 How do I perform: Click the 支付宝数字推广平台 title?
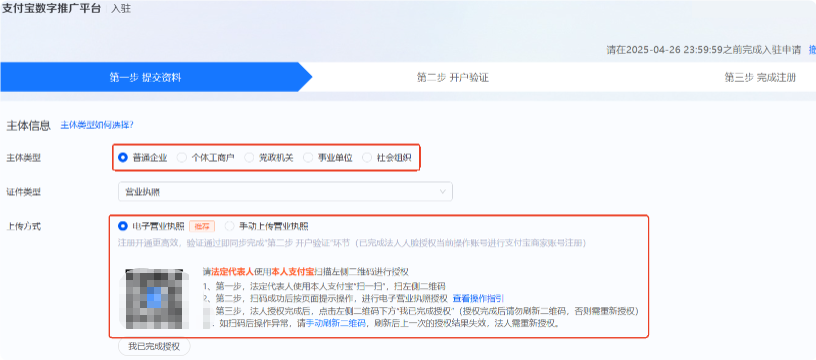(52, 9)
